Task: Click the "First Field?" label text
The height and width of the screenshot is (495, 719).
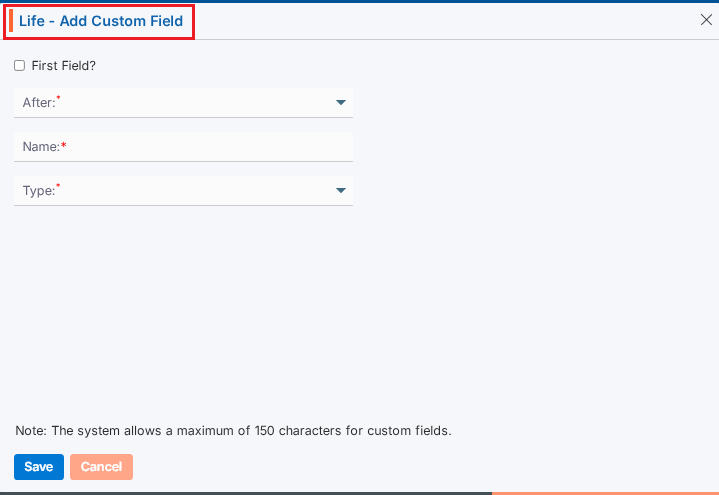Action: tap(63, 66)
